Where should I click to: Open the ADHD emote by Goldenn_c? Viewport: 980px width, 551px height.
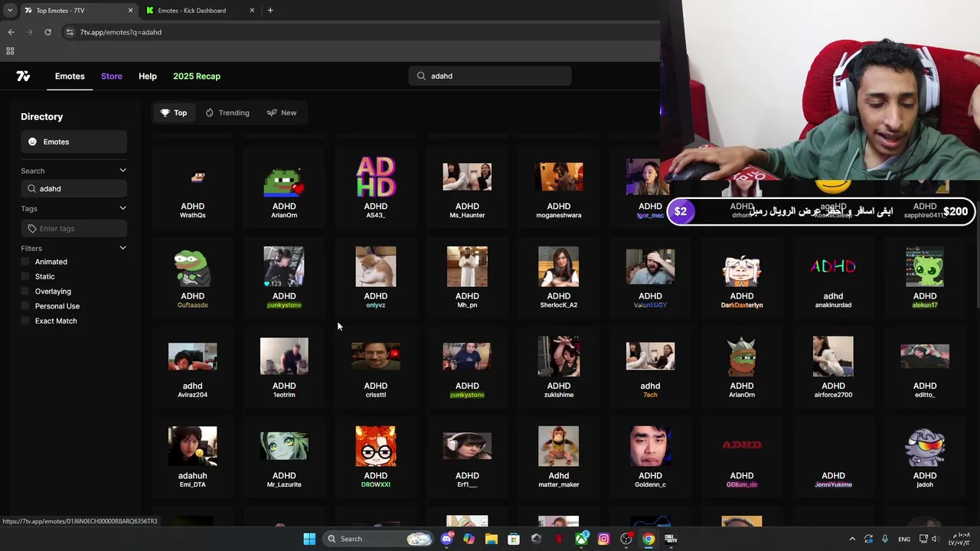(650, 457)
